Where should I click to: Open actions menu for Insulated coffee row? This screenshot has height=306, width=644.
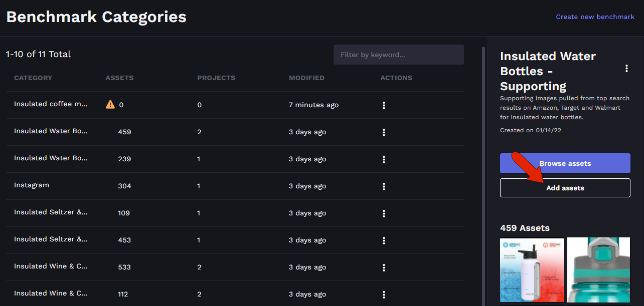384,105
